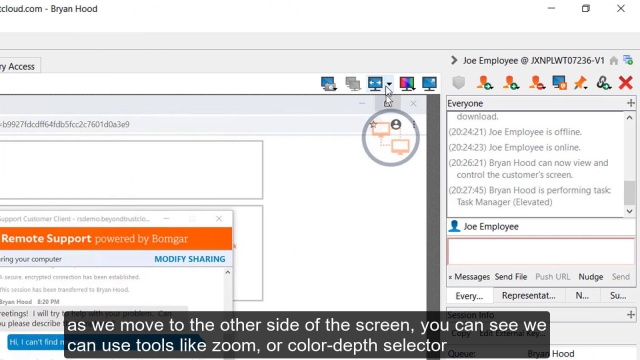Click the gray elevation shield icon
Viewport: 640px width, 360px height.
click(x=459, y=83)
